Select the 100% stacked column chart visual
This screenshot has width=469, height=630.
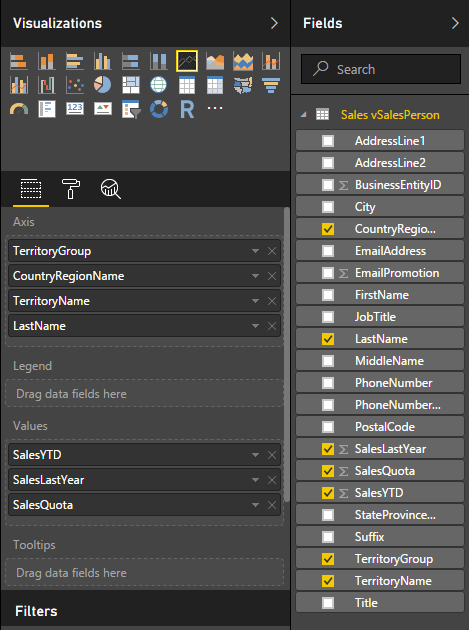click(159, 61)
